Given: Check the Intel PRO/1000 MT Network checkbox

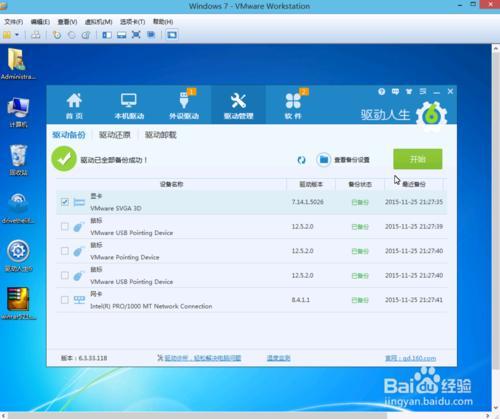Looking at the screenshot, I should (65, 300).
